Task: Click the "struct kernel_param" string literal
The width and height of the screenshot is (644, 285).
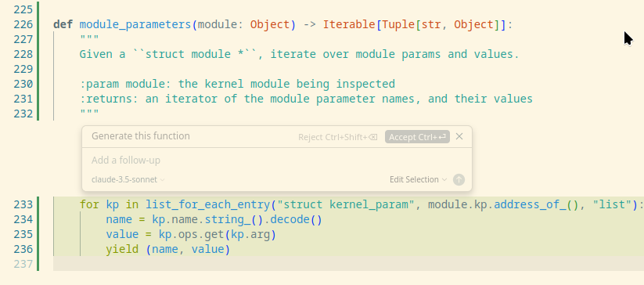Action: 346,204
